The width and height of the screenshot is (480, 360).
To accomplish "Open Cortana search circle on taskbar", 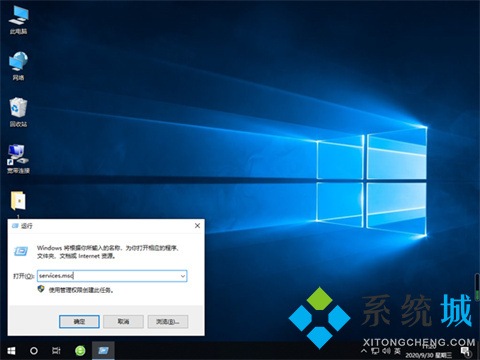I will 34,351.
